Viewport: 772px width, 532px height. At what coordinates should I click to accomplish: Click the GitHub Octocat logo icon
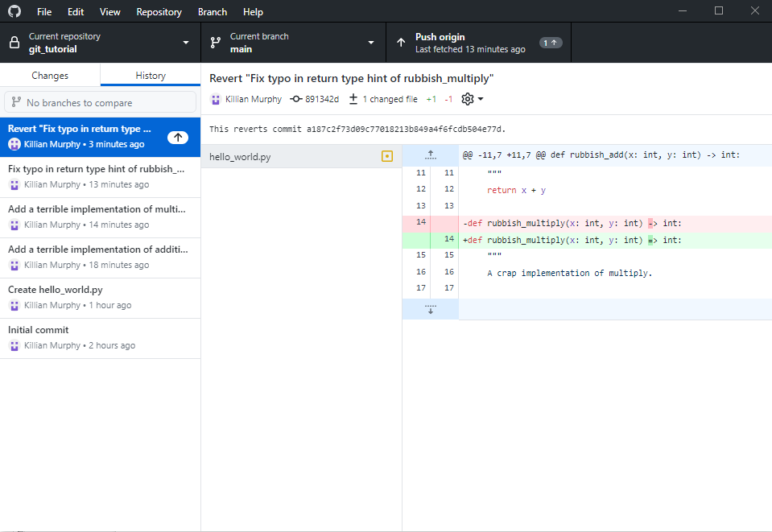coord(14,10)
